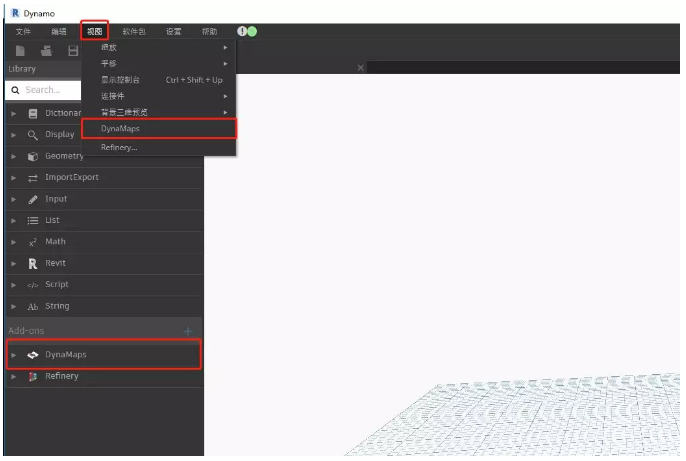Screen dimensions: 686x461
Task: Click the String Ab icon
Action: click(x=33, y=307)
